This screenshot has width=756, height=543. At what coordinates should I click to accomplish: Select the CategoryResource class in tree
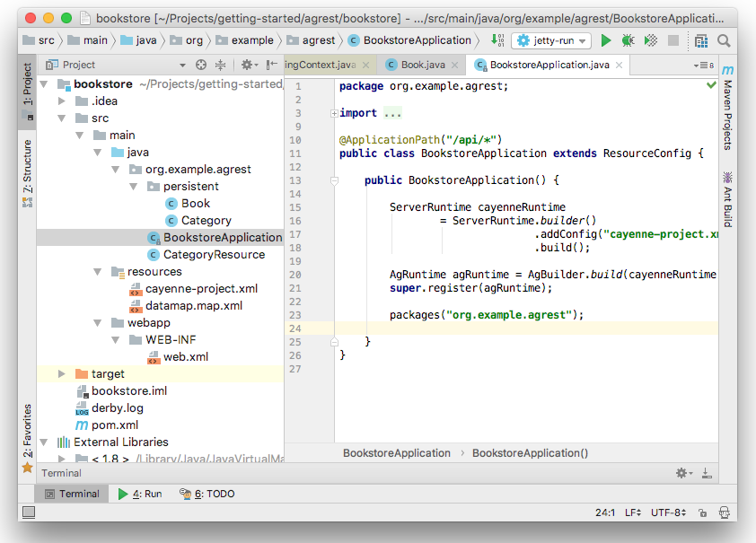(x=206, y=254)
